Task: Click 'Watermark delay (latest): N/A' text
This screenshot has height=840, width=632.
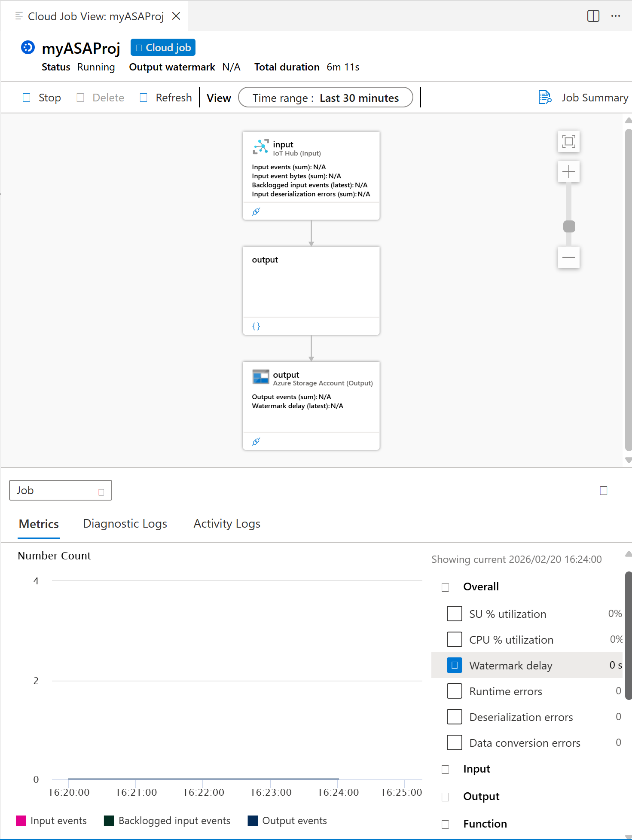Action: 297,406
